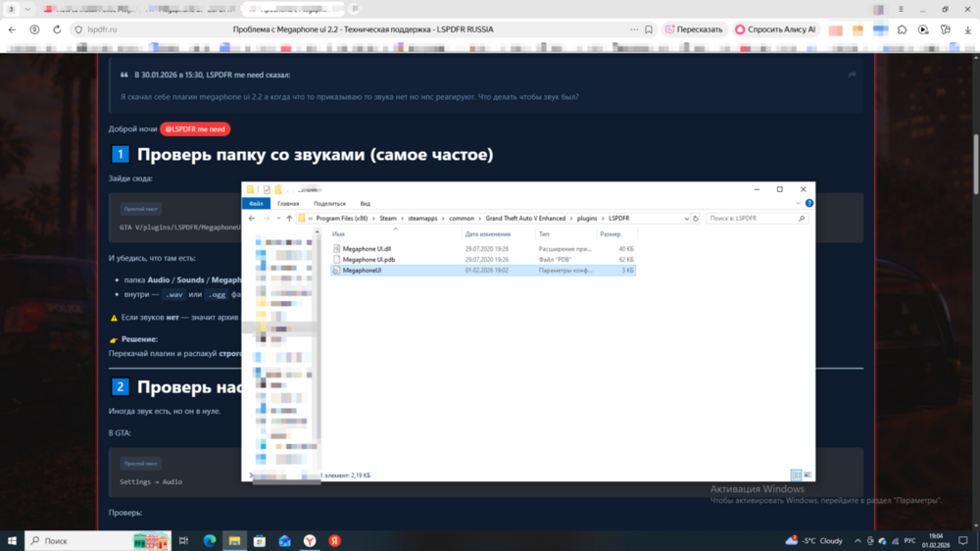Go up one folder level in Explorer

[289, 219]
